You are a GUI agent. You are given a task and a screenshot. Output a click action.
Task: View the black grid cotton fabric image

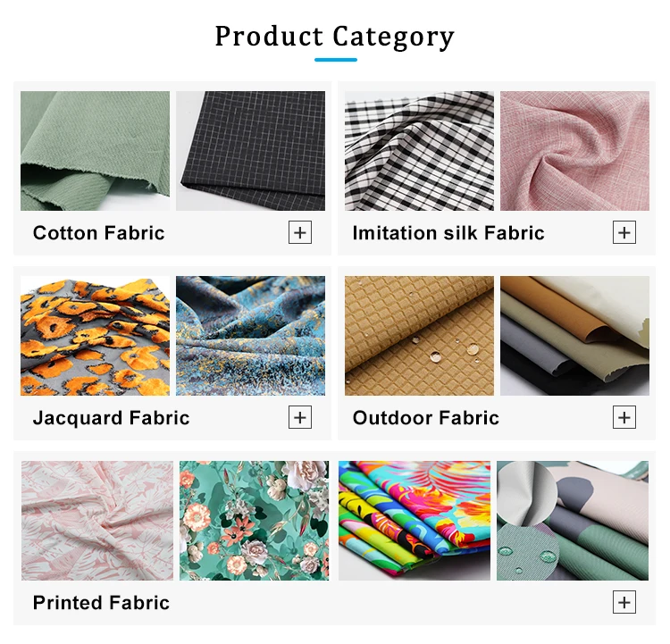(x=250, y=151)
